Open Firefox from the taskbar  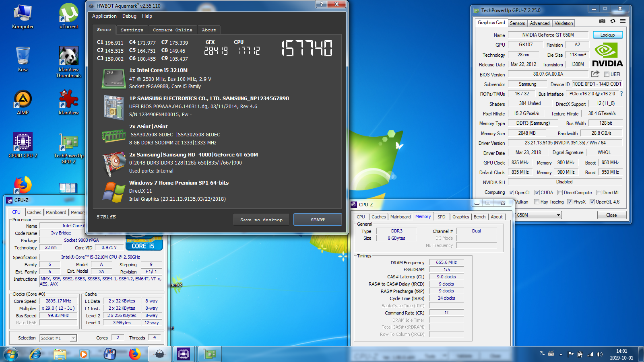(135, 354)
